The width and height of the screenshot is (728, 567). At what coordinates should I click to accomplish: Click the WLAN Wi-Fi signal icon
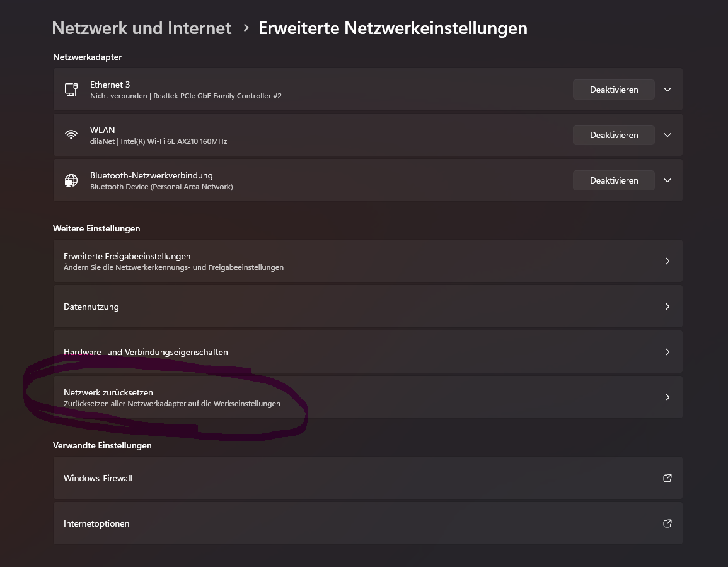pyautogui.click(x=71, y=135)
